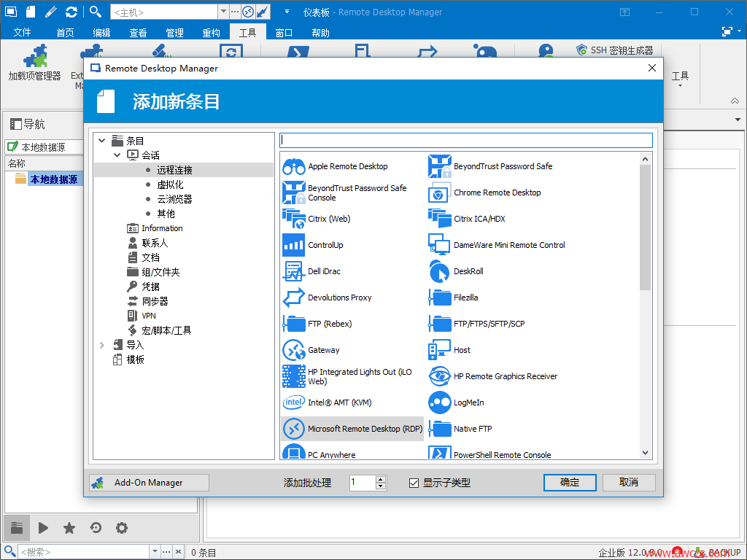Select 本地数据源 folder in navigation tree

[x=54, y=179]
